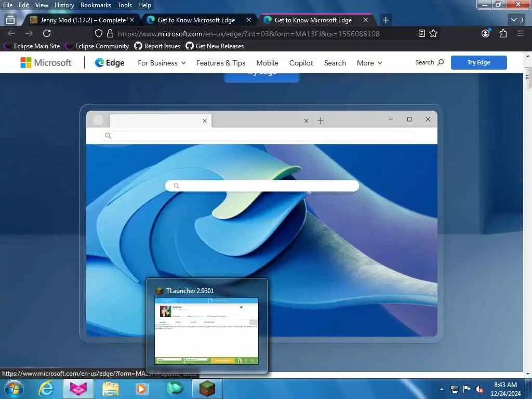Click the pink fox browser taskbar icon
Screen dimensions: 532x399
(78, 389)
